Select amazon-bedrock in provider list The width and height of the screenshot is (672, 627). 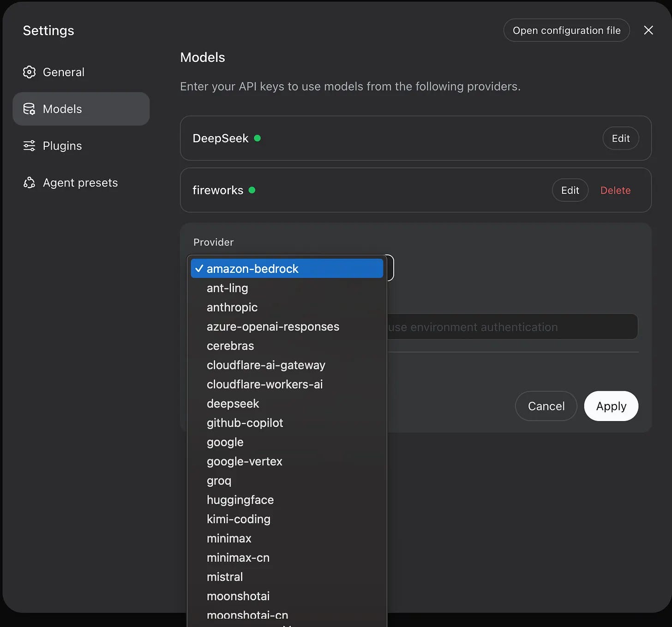(287, 268)
